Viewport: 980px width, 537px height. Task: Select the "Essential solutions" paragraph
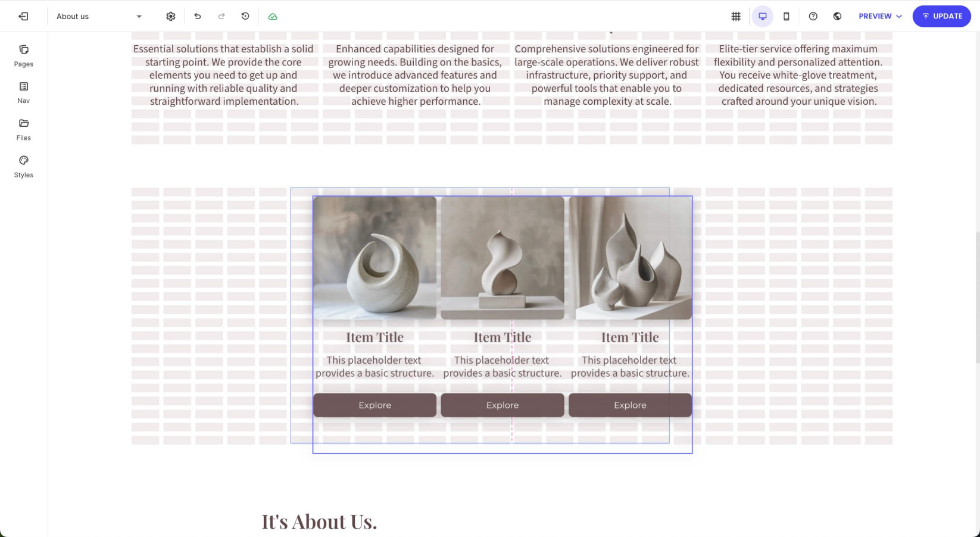(x=224, y=75)
